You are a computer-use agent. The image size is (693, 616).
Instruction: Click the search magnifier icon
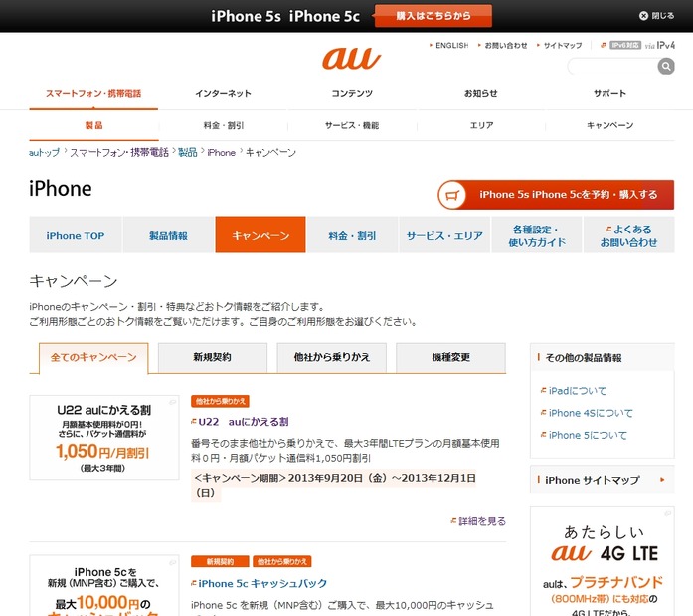pyautogui.click(x=665, y=67)
